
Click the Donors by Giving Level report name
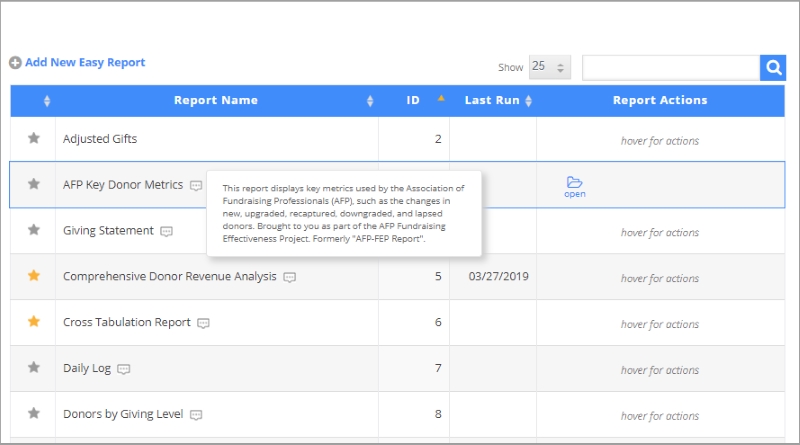(x=123, y=414)
